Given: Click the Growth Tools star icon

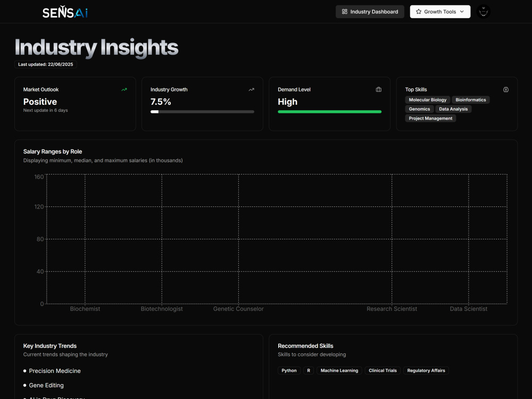Looking at the screenshot, I should point(418,12).
